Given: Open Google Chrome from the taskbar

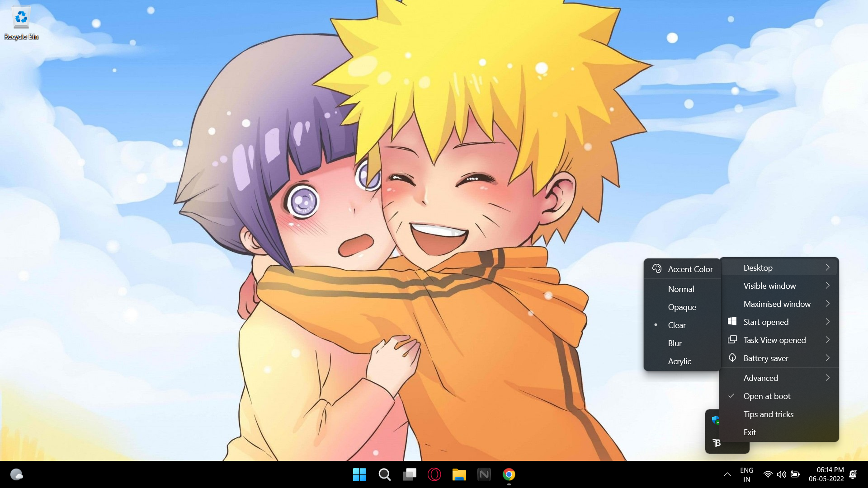Looking at the screenshot, I should [509, 474].
